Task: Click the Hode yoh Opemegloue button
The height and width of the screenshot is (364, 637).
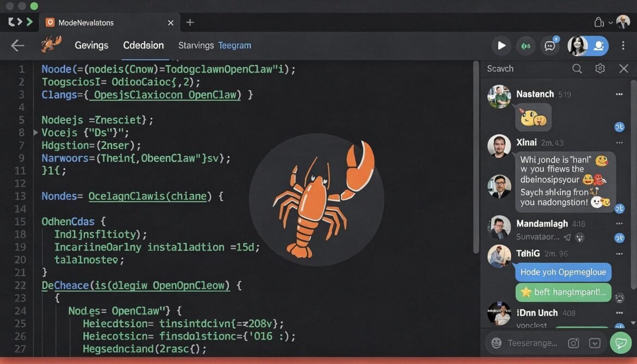Action: point(563,272)
